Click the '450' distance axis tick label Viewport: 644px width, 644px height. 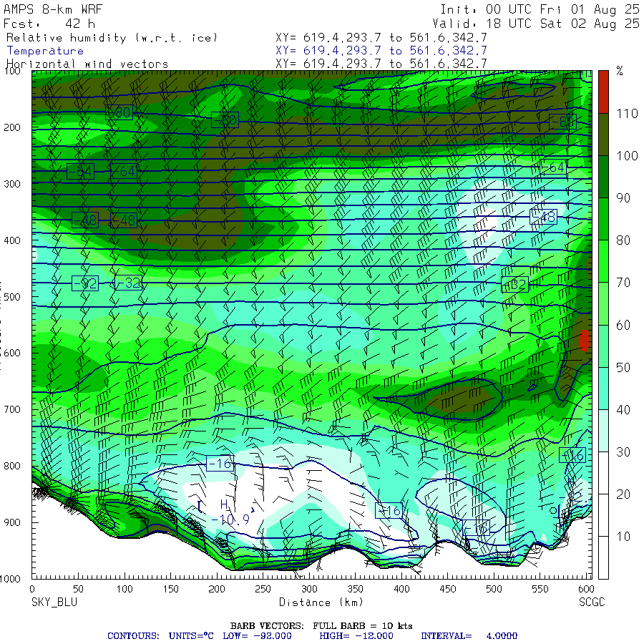[448, 589]
